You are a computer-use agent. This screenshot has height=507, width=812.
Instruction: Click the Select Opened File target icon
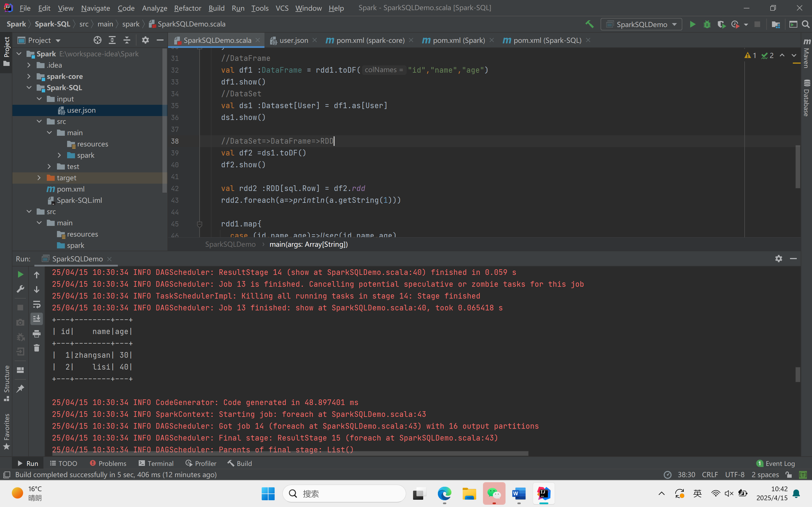(x=97, y=40)
